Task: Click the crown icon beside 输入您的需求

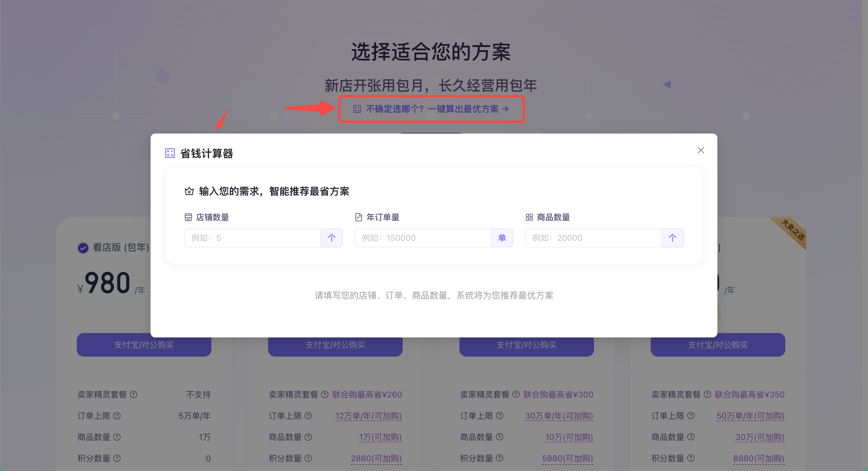Action: (189, 191)
